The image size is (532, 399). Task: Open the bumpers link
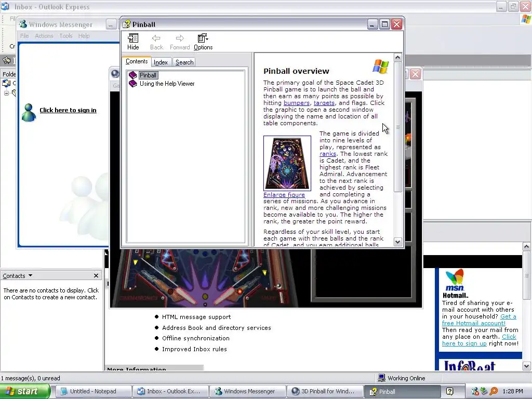coord(297,103)
